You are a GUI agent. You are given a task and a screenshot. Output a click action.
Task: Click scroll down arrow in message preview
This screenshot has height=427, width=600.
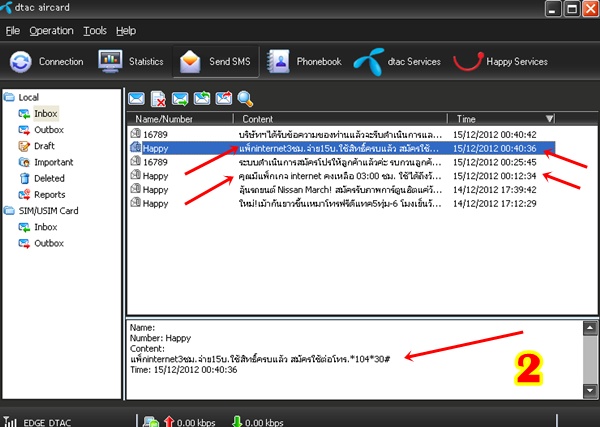[590, 391]
